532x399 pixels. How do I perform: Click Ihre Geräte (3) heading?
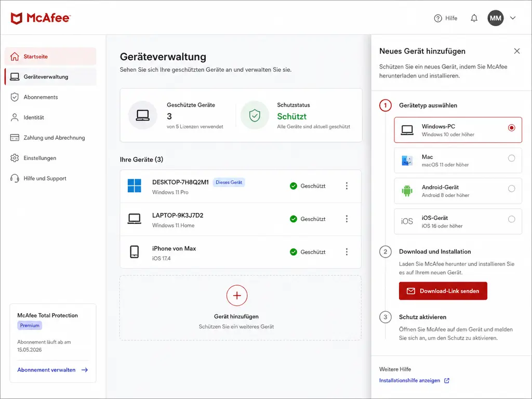[141, 159]
